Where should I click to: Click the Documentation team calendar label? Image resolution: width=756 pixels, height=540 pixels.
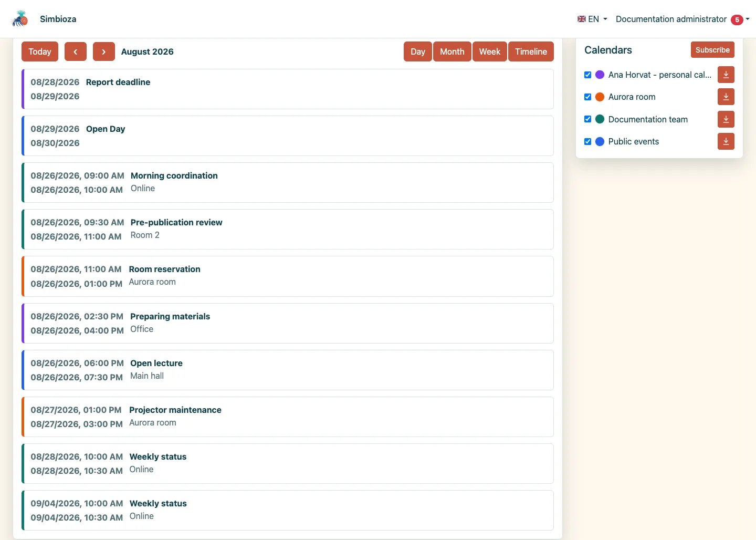pyautogui.click(x=648, y=119)
